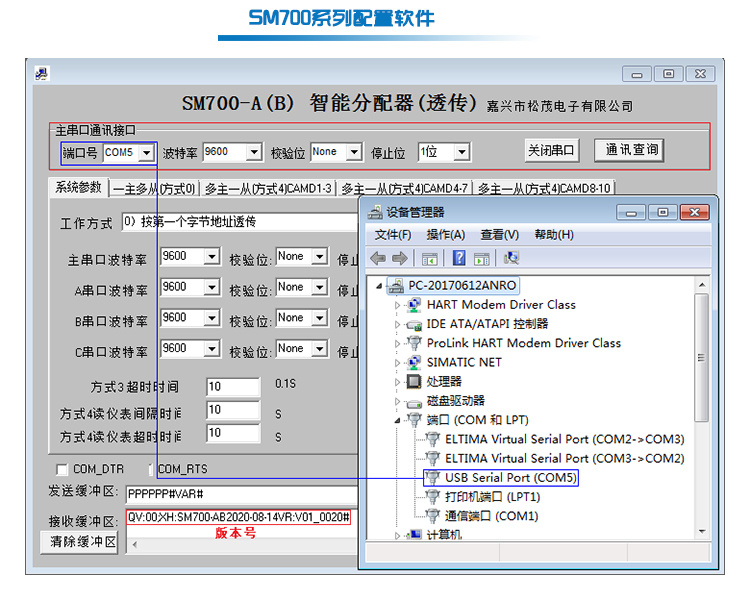
Task: Open the 停止位 1位 stop bit dropdown
Action: (461, 153)
